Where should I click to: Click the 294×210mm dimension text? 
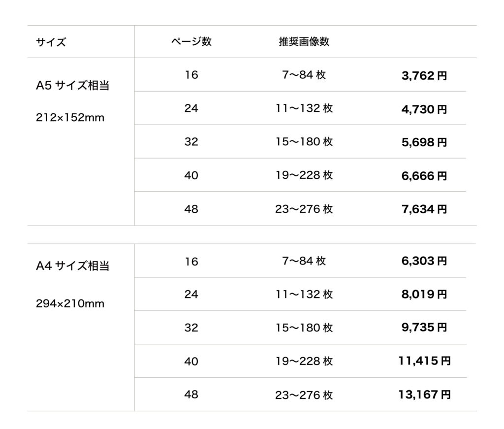[70, 304]
